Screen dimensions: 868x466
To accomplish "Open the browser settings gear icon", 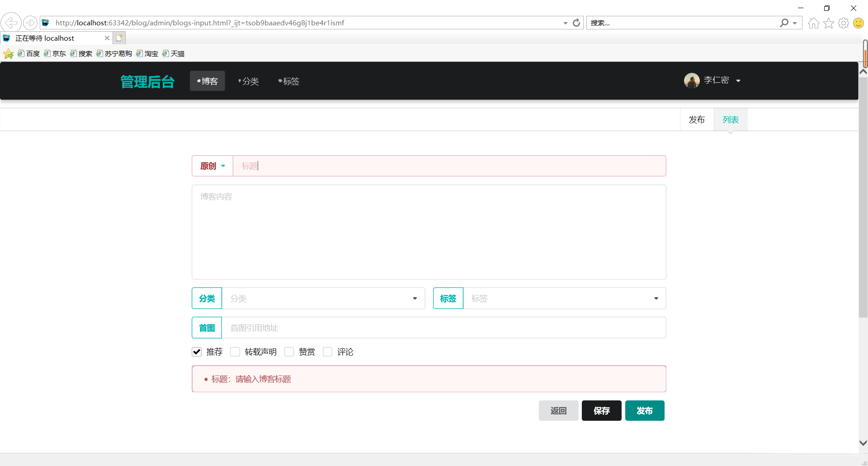I will [x=844, y=23].
